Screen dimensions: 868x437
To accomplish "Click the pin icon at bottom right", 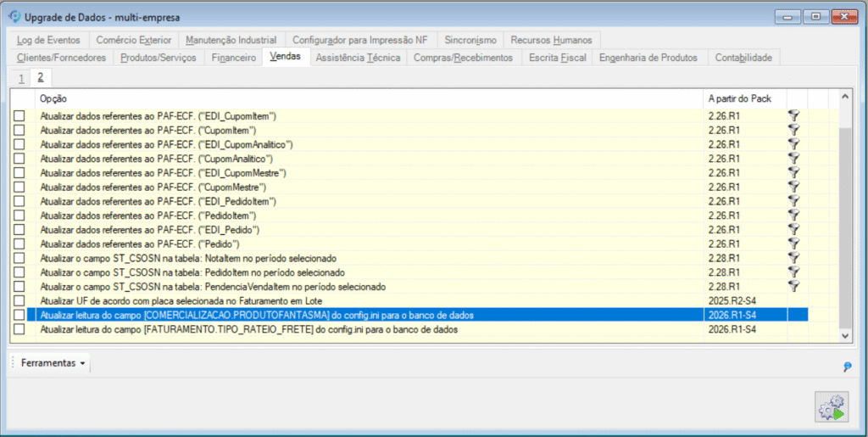I will point(847,367).
